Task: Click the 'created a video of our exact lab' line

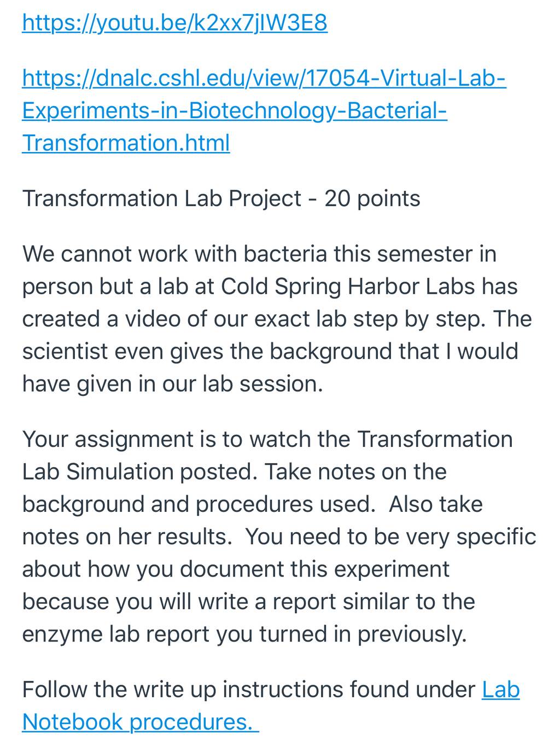Action: [x=277, y=319]
